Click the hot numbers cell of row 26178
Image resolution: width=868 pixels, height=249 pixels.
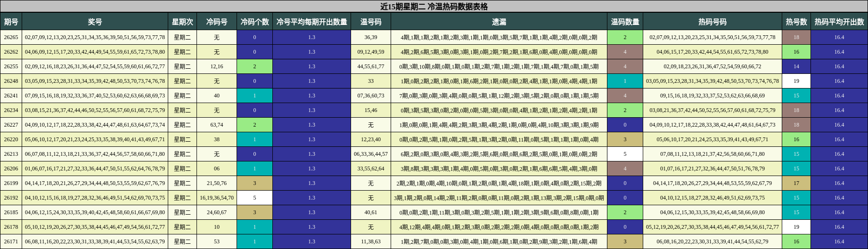pyautogui.click(x=712, y=227)
